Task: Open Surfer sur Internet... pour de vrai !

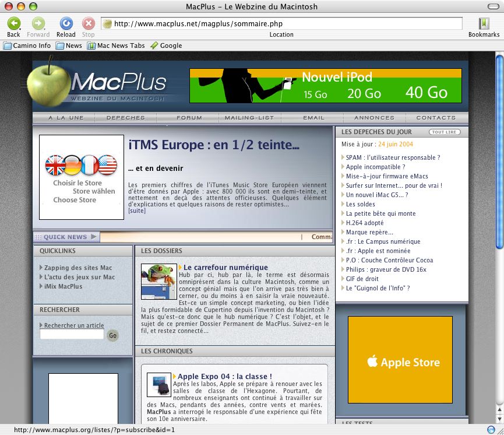Action: (x=394, y=185)
